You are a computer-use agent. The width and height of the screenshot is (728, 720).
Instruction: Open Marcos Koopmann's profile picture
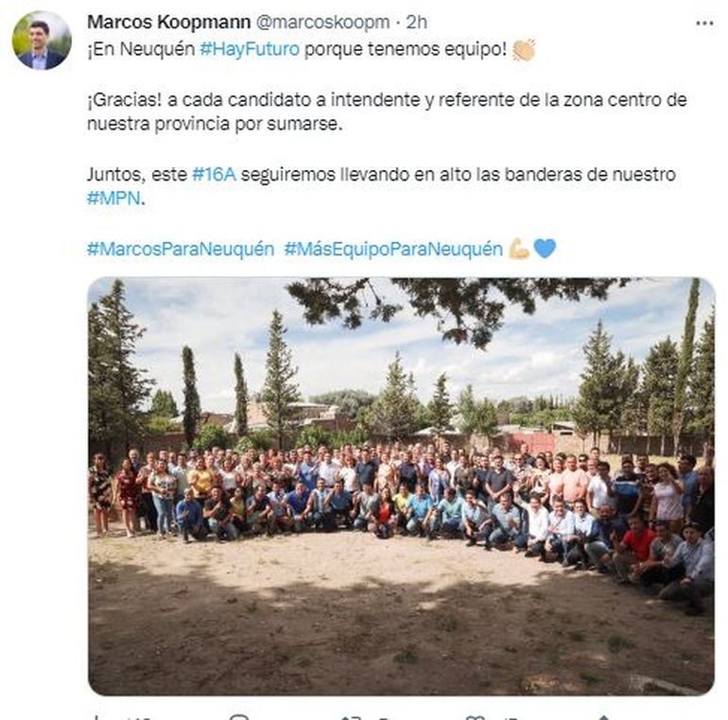click(42, 41)
